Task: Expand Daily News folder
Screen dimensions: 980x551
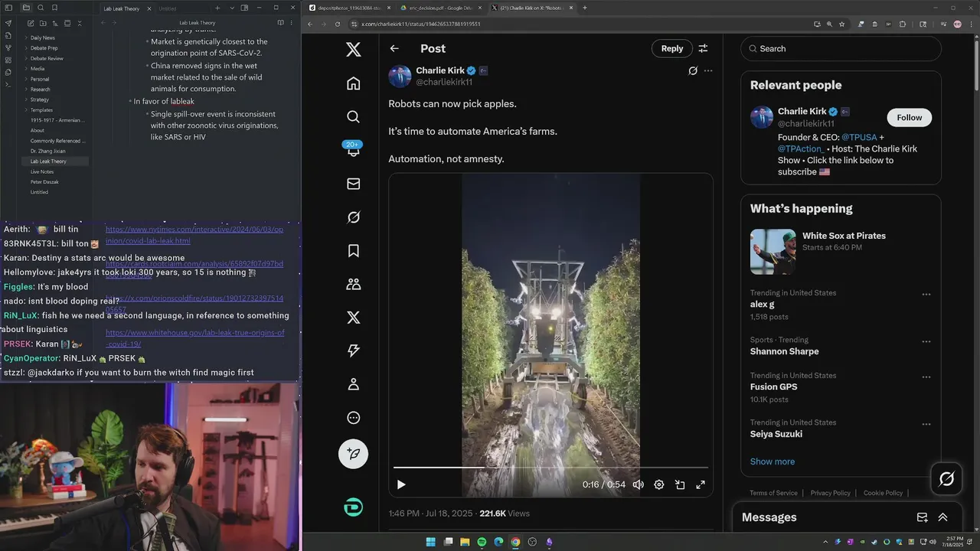Action: (x=42, y=37)
